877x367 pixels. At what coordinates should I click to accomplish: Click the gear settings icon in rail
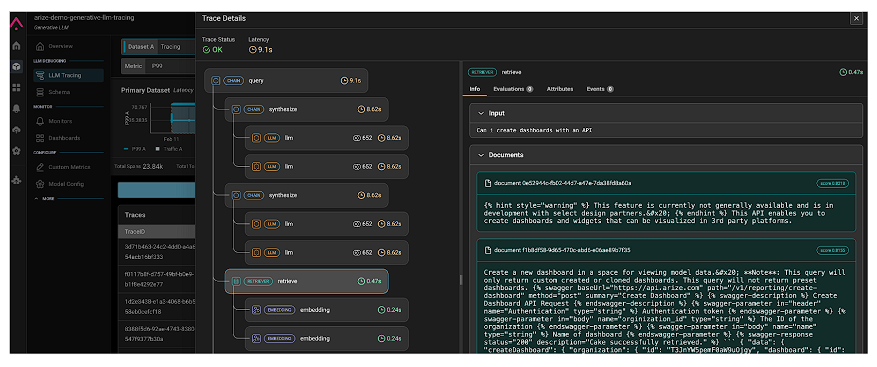(x=17, y=151)
